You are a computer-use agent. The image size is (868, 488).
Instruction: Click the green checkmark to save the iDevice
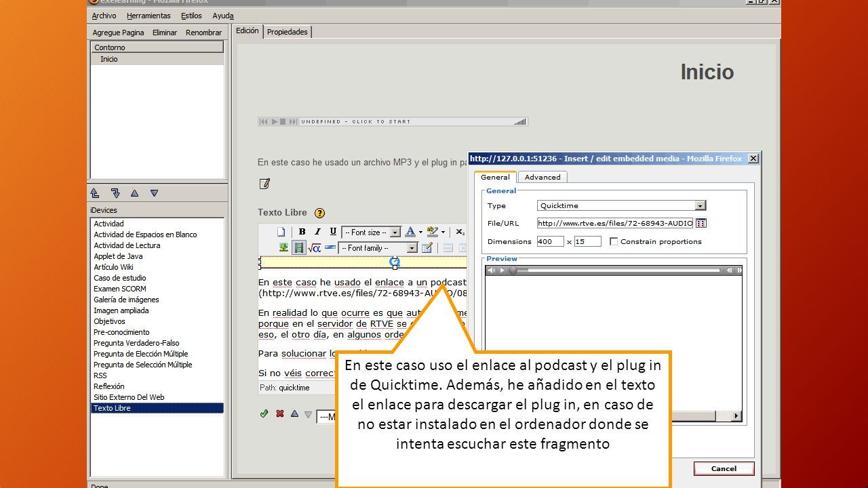point(264,413)
